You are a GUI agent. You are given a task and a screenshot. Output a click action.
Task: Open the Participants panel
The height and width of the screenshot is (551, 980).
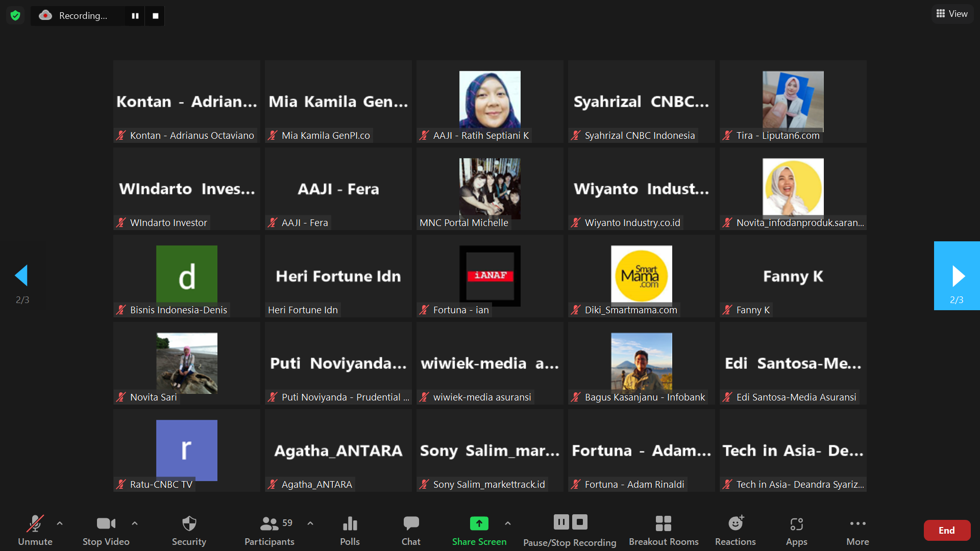[269, 531]
